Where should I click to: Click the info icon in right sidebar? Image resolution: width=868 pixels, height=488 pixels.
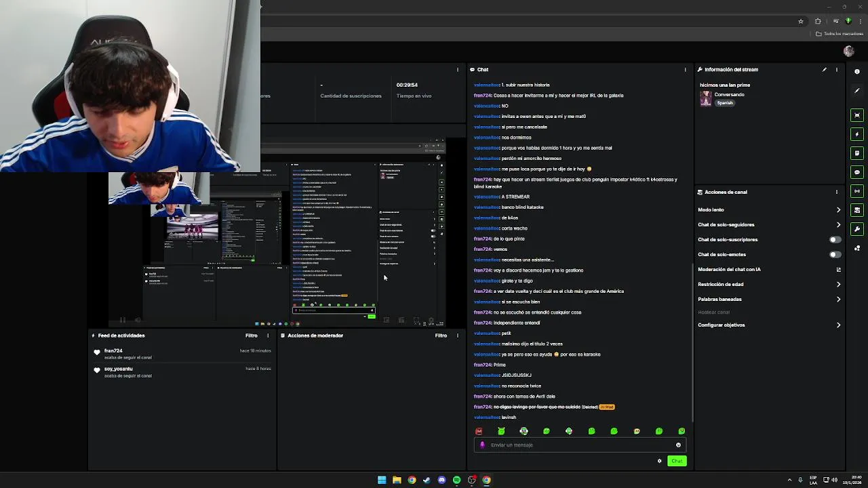coord(857,72)
